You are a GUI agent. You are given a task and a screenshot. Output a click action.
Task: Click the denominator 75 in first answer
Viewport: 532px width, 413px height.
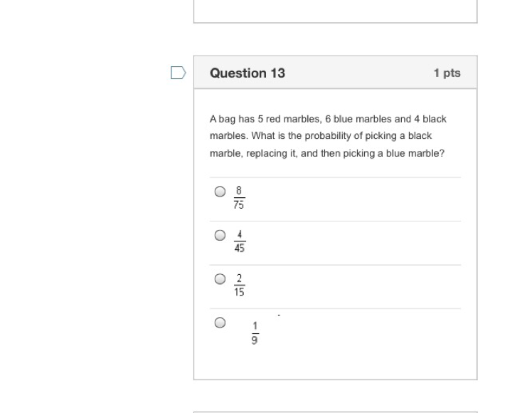point(240,204)
